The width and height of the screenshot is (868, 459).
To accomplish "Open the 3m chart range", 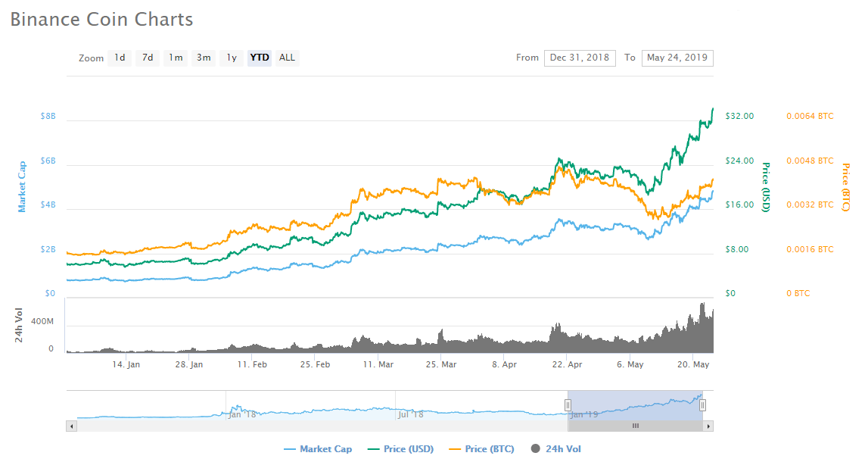I will point(203,58).
